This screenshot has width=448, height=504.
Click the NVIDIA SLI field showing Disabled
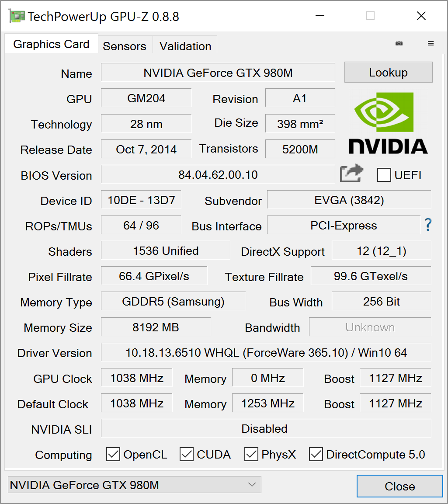click(266, 428)
